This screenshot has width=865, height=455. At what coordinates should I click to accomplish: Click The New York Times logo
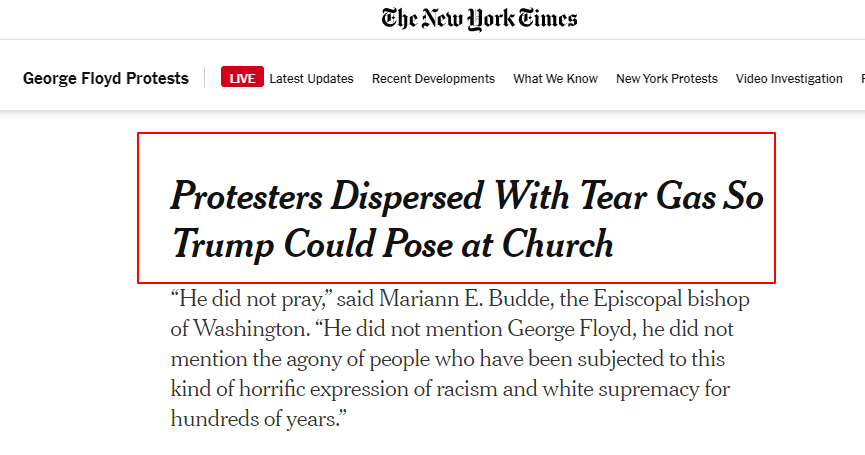tap(479, 19)
